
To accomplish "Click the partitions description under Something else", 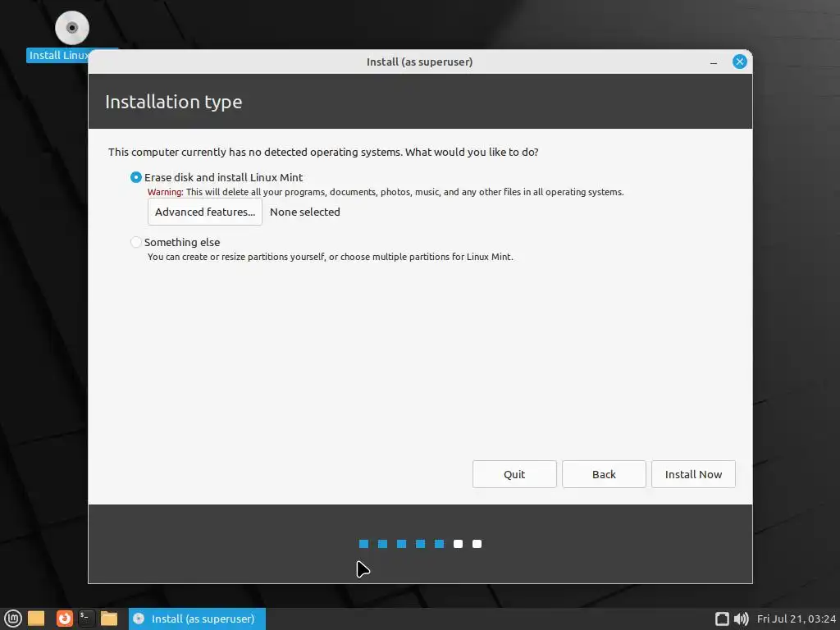I will (331, 257).
